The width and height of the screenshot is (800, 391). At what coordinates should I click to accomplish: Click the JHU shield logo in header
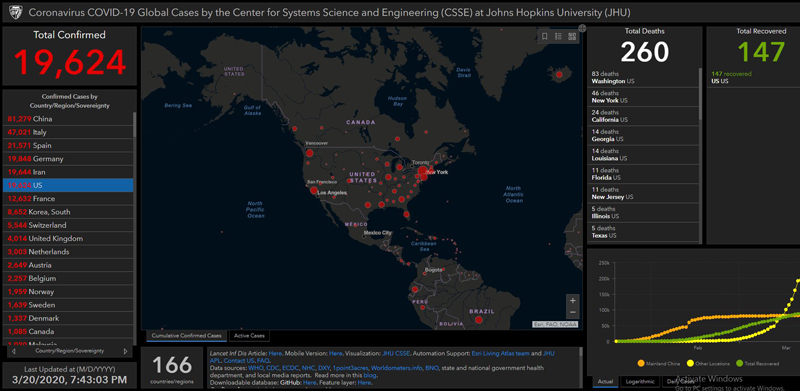click(14, 12)
